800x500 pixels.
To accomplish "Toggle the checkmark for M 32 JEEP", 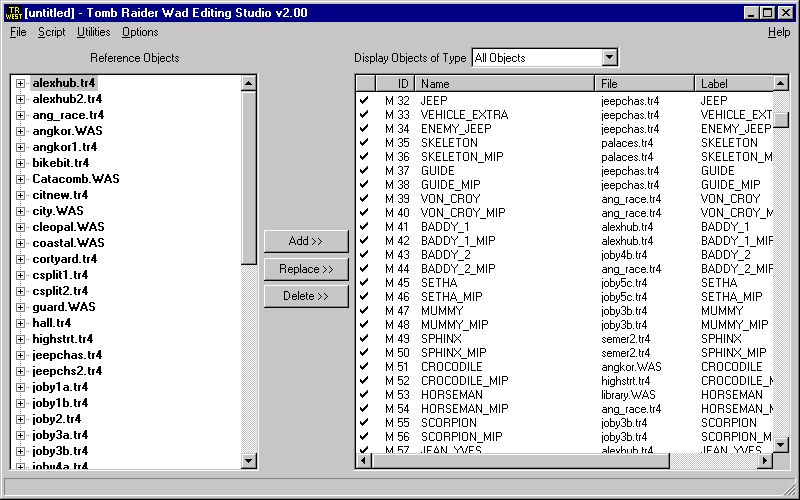I will (x=364, y=100).
